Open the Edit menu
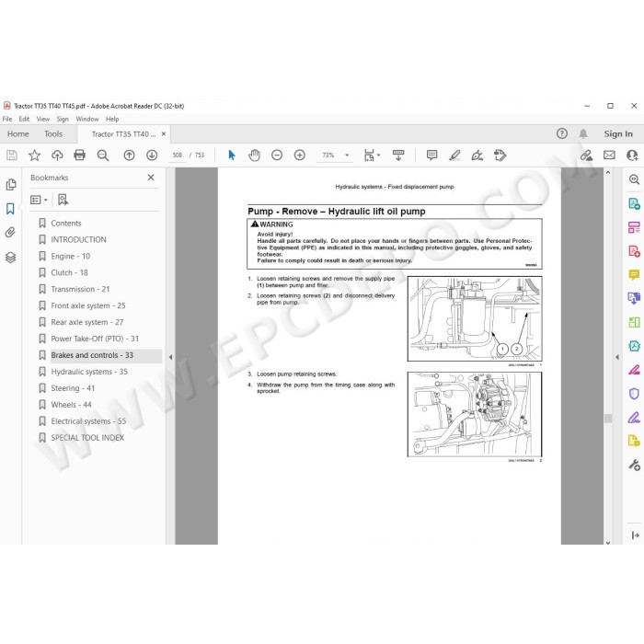Image resolution: width=644 pixels, height=644 pixels. tap(24, 119)
